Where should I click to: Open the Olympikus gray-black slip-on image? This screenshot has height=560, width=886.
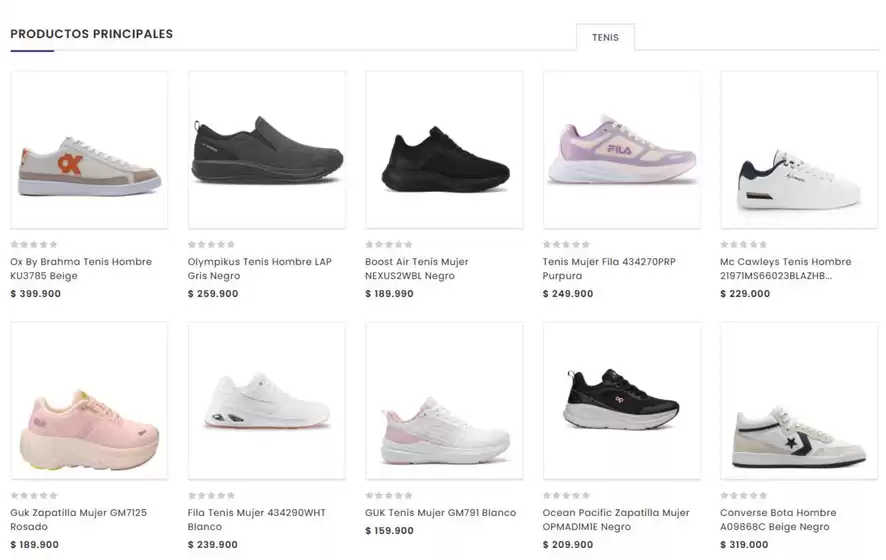(x=267, y=150)
